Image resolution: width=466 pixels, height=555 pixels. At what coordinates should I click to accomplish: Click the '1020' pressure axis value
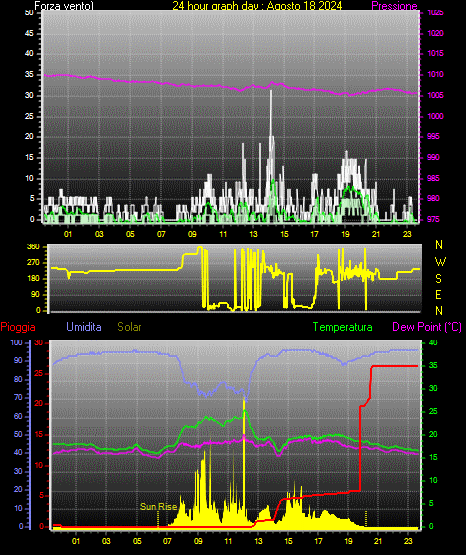435,33
